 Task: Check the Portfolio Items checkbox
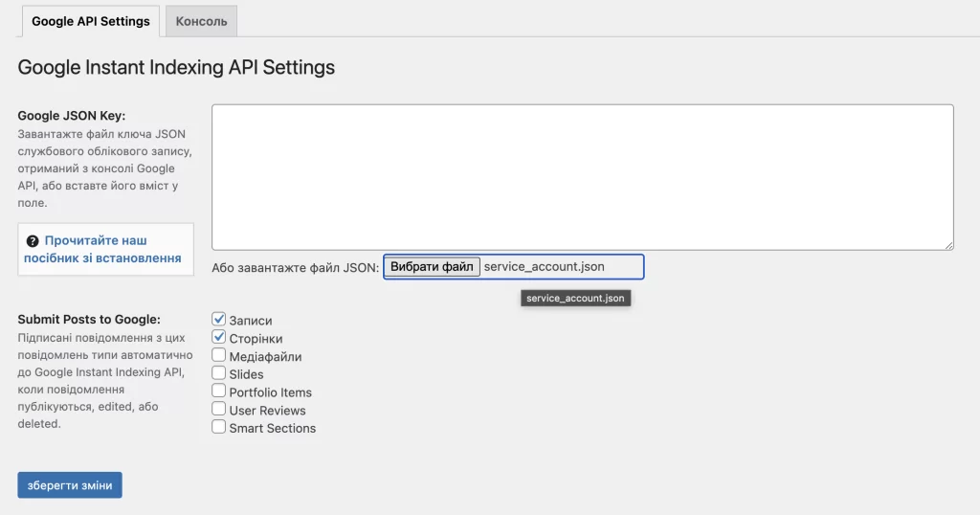(219, 392)
